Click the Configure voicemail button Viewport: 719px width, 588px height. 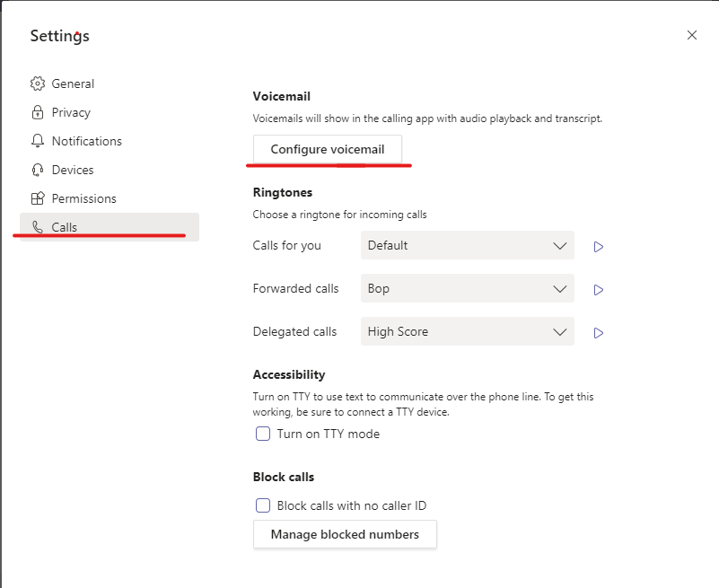328,150
